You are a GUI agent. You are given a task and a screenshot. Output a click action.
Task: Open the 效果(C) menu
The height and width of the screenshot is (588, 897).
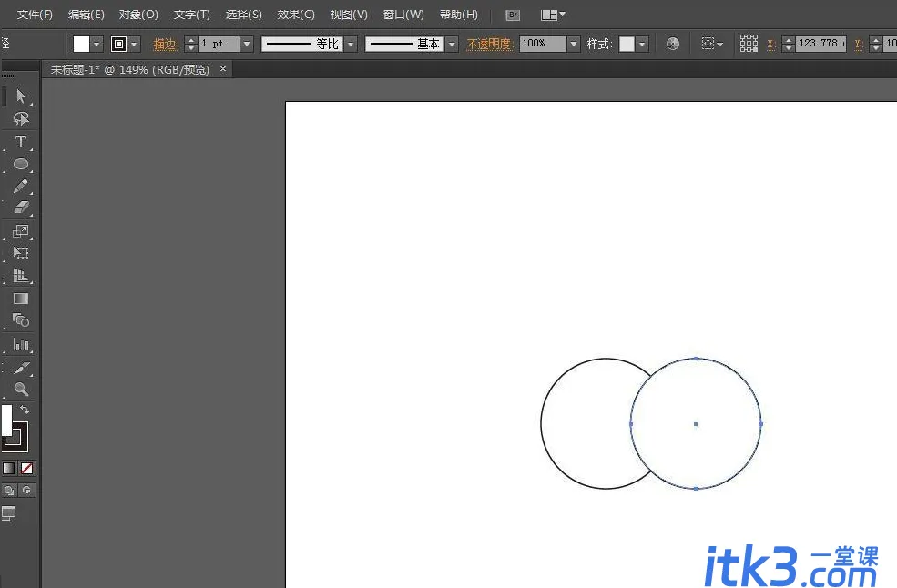[x=296, y=15]
